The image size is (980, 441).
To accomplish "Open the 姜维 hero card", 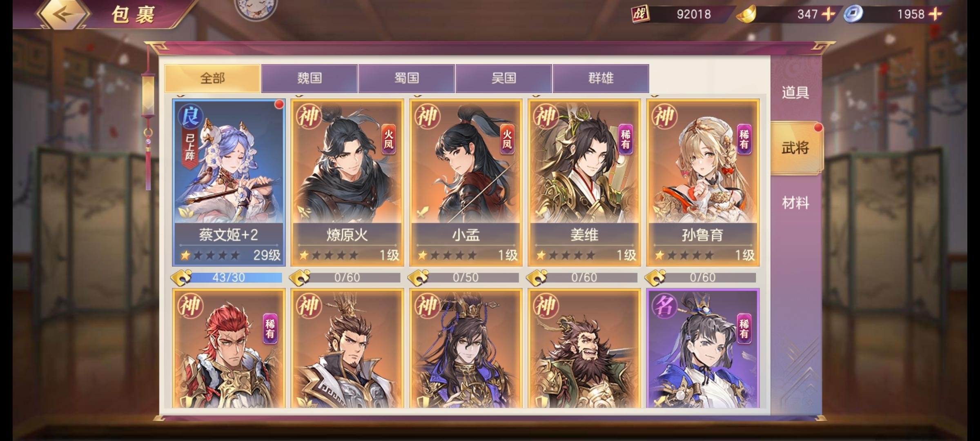I will [584, 183].
